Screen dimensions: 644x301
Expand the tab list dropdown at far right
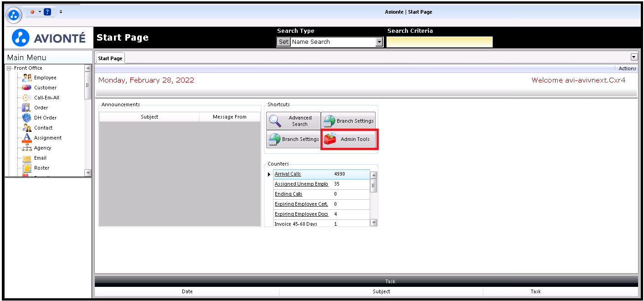point(634,57)
